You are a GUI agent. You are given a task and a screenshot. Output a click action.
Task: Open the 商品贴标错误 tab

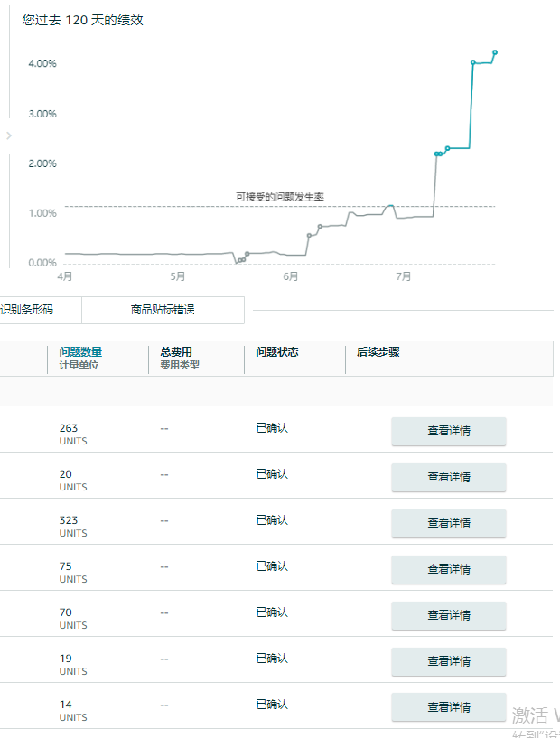coord(163,310)
